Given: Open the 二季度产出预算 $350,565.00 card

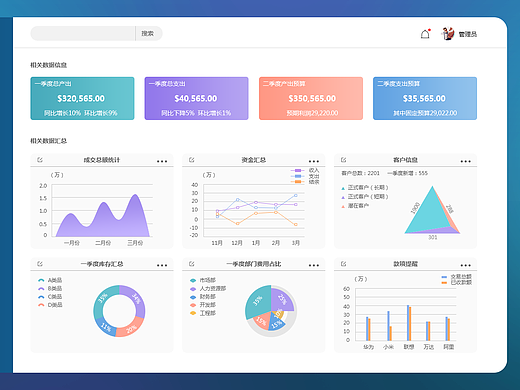Looking at the screenshot, I should pos(311,98).
